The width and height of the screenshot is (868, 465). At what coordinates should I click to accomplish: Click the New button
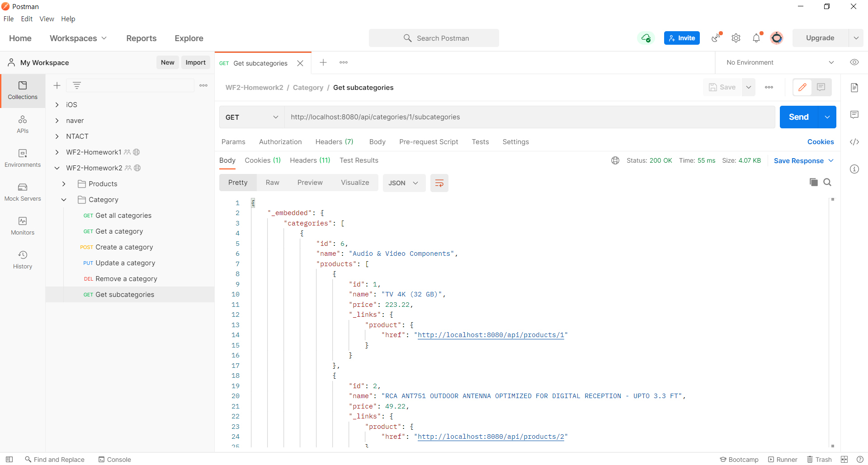coord(168,62)
